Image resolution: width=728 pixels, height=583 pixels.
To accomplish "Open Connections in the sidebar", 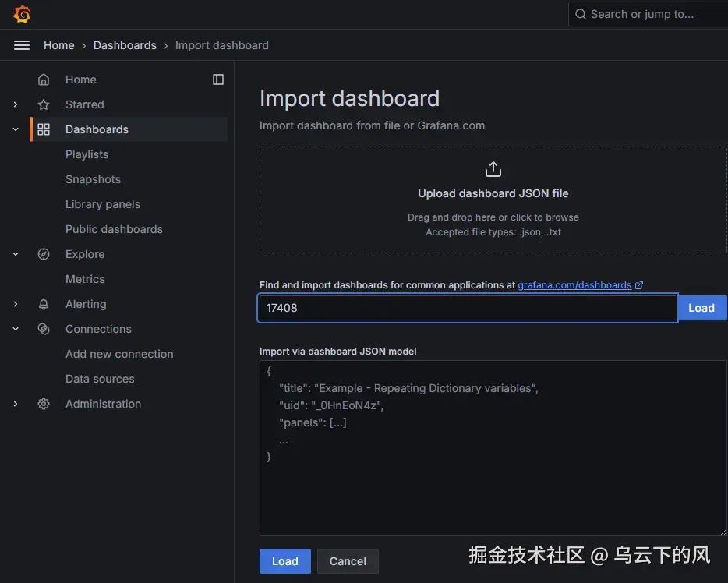I will (98, 329).
